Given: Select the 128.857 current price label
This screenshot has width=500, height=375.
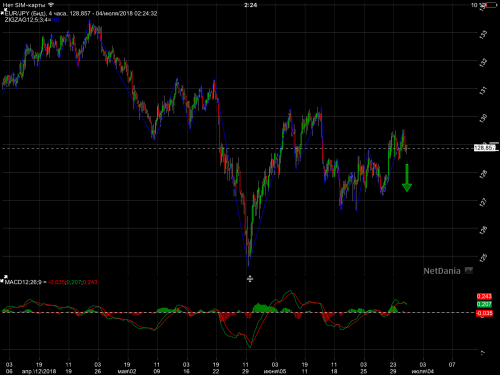Looking at the screenshot, I should 485,148.
